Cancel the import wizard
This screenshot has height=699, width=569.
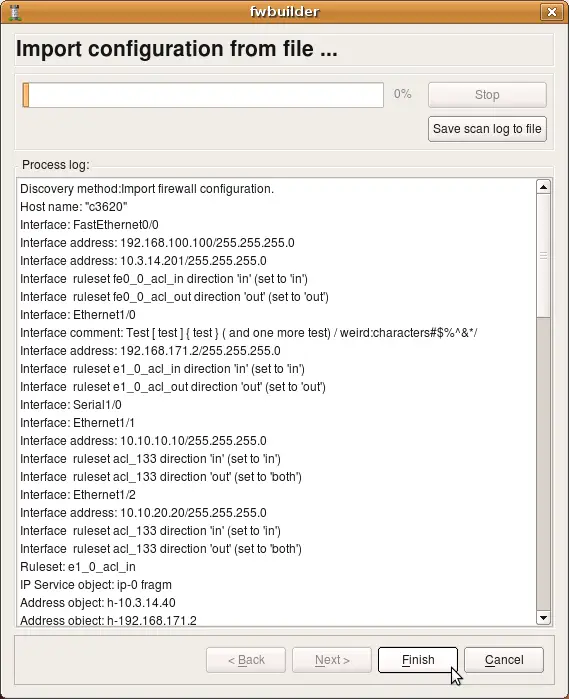coord(504,660)
